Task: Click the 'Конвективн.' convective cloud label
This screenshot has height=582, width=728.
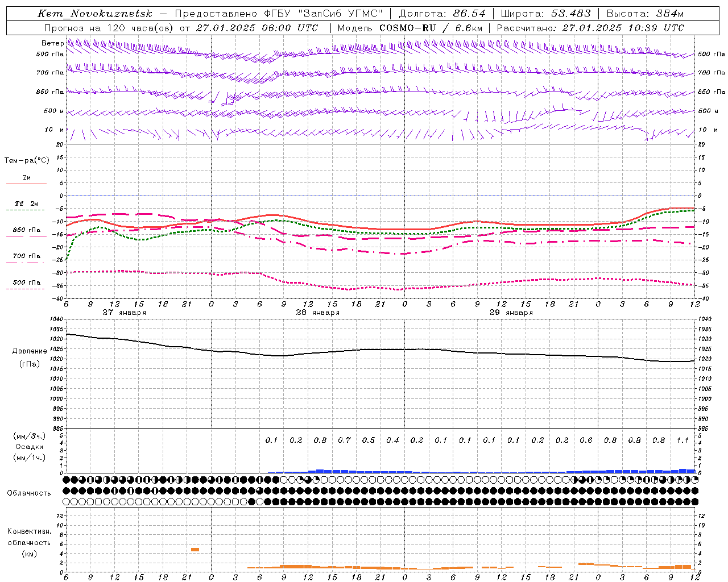Action: pyautogui.click(x=29, y=531)
